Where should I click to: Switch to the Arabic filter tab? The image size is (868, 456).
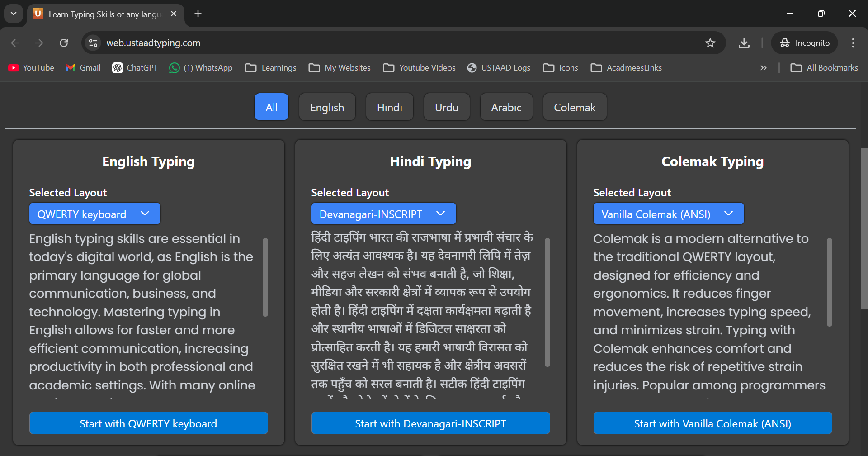tap(506, 107)
